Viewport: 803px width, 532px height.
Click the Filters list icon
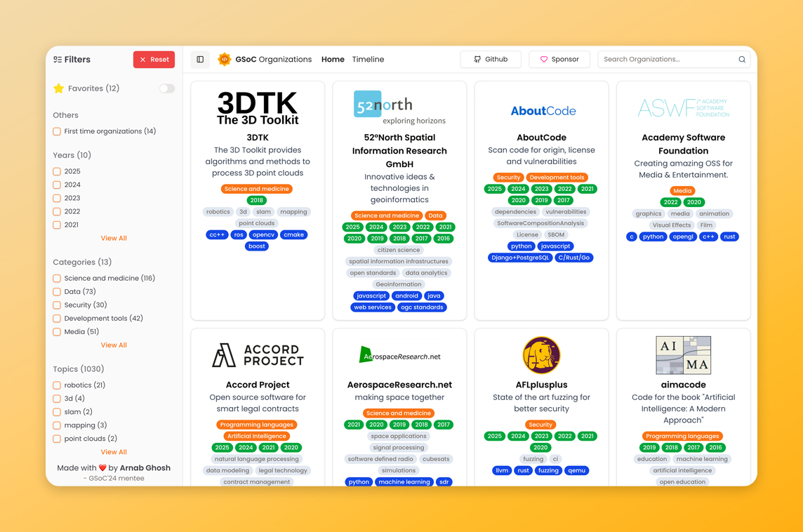click(x=58, y=60)
